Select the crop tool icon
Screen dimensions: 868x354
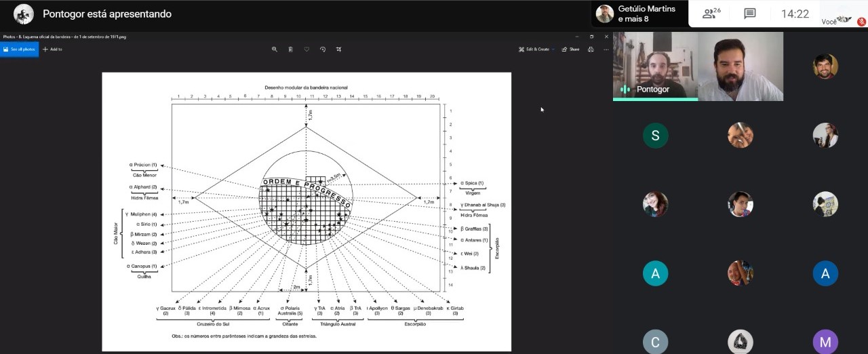(339, 50)
